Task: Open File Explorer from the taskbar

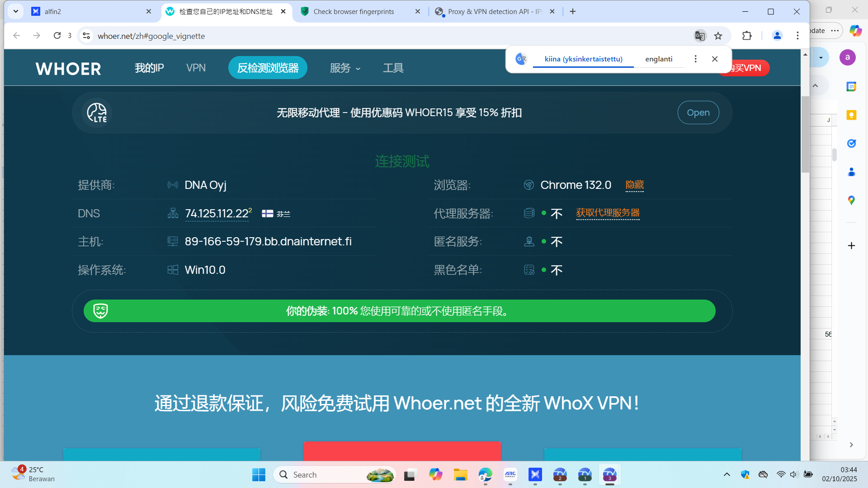Action: point(460,475)
